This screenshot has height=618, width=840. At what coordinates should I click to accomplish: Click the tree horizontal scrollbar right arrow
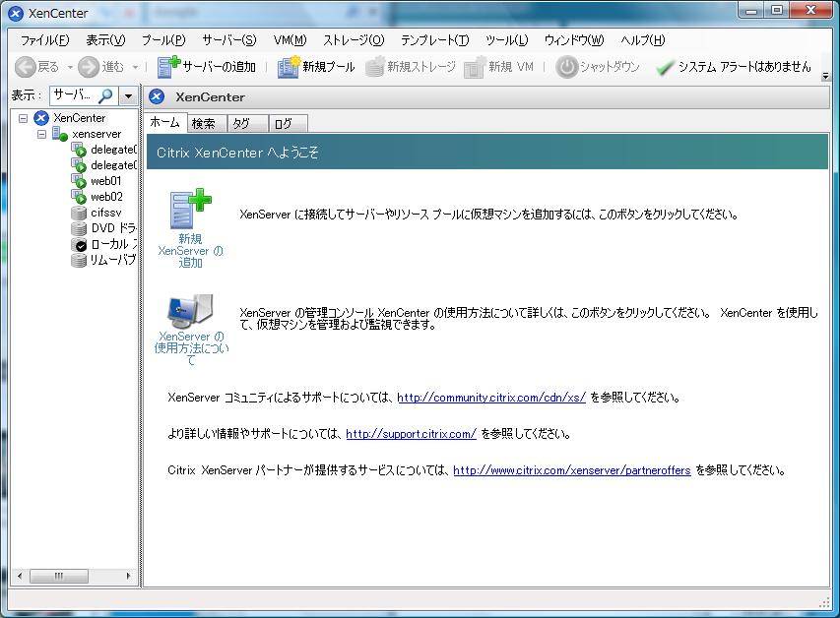click(x=129, y=577)
